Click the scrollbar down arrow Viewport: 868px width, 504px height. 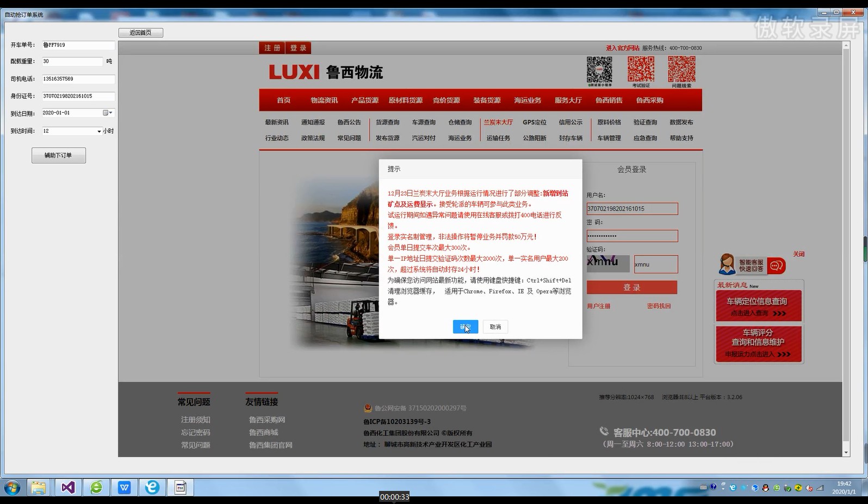846,453
